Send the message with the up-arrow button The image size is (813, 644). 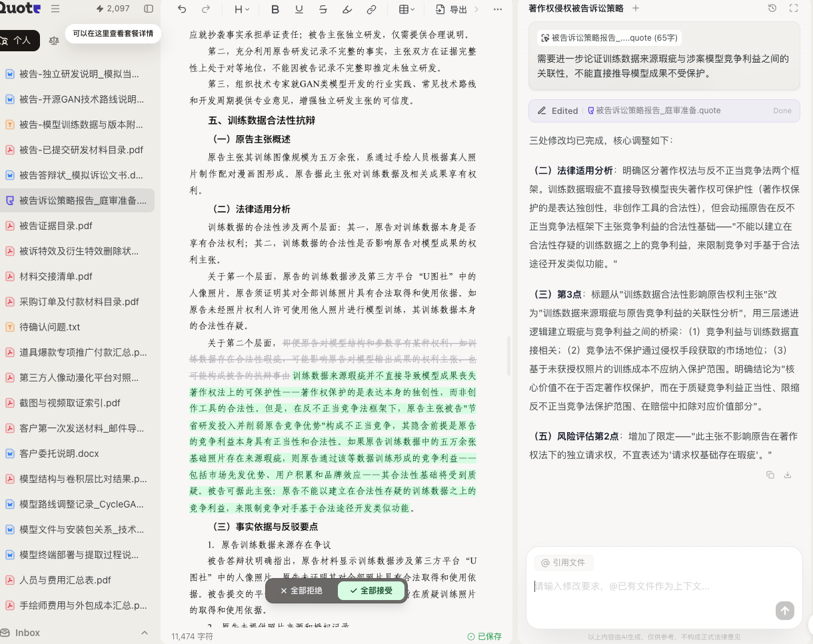coord(785,611)
